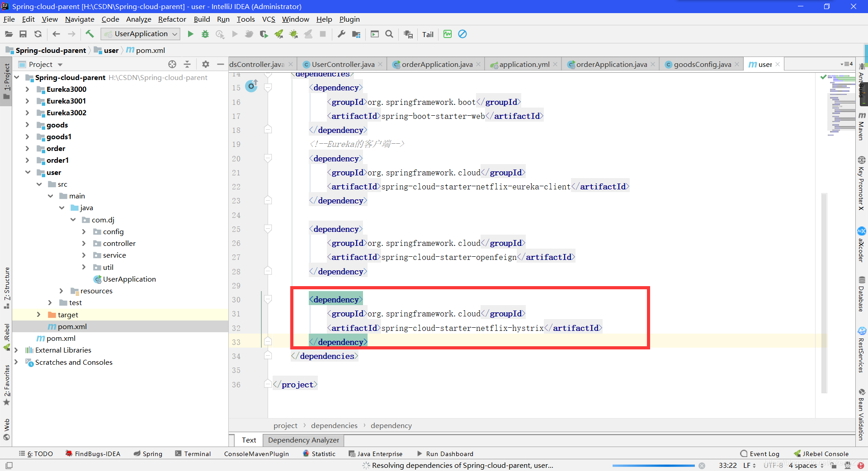Click the blue circle slash toolbar icon

pyautogui.click(x=462, y=34)
